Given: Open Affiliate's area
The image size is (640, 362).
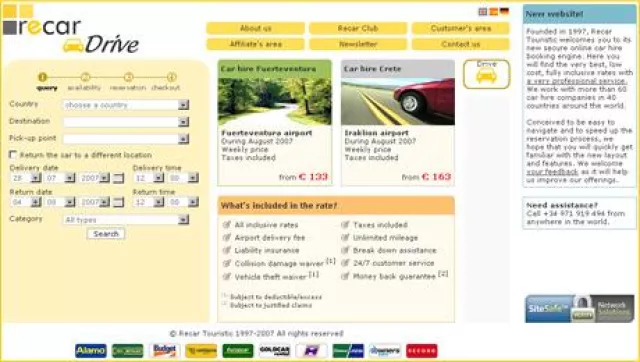Looking at the screenshot, I should (x=256, y=44).
